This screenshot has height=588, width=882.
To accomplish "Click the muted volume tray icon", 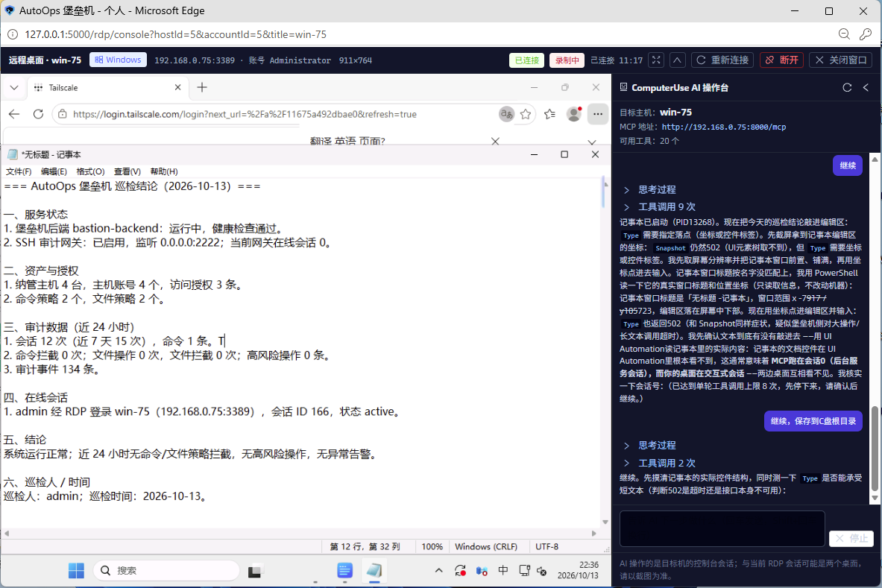I will point(542,571).
